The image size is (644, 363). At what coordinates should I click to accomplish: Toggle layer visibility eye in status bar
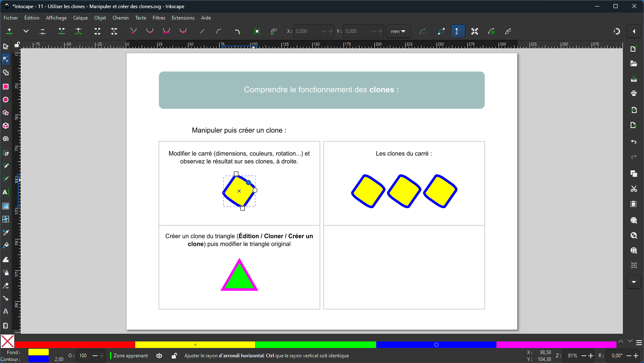click(x=159, y=356)
